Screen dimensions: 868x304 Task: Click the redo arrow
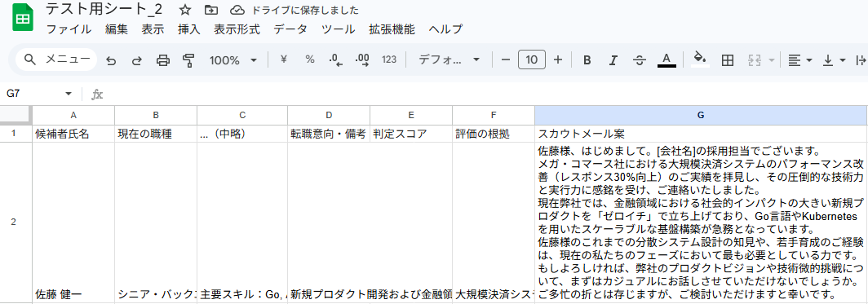(x=137, y=60)
